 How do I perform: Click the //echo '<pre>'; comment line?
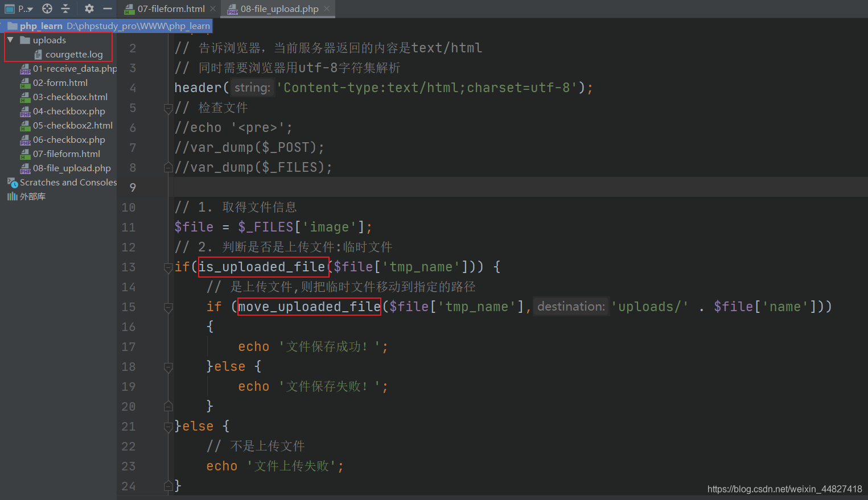click(x=233, y=127)
